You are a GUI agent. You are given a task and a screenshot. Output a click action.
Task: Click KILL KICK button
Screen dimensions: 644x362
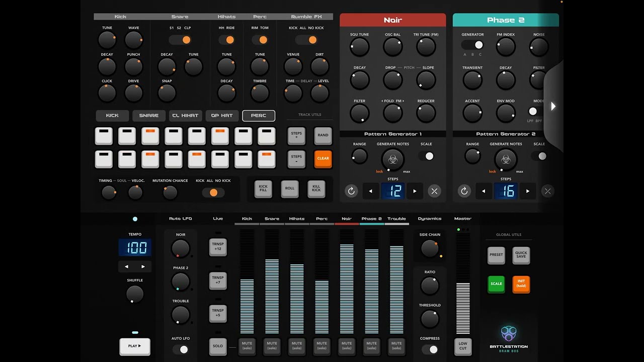316,189
